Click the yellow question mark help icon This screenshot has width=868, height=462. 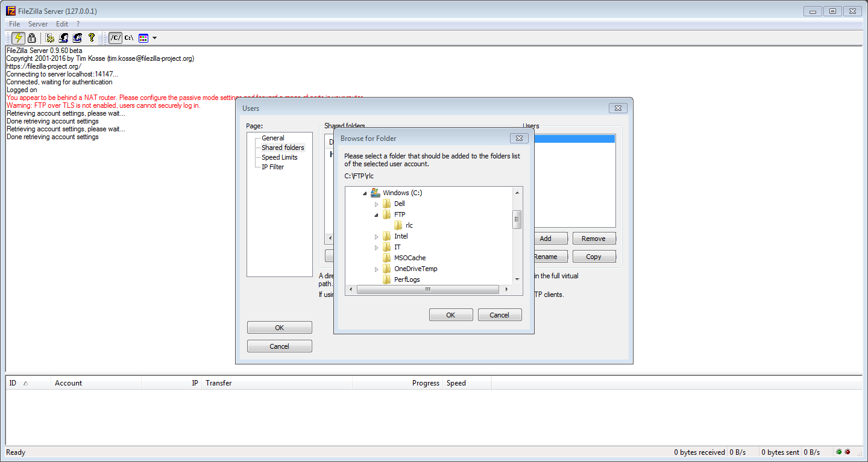click(92, 38)
